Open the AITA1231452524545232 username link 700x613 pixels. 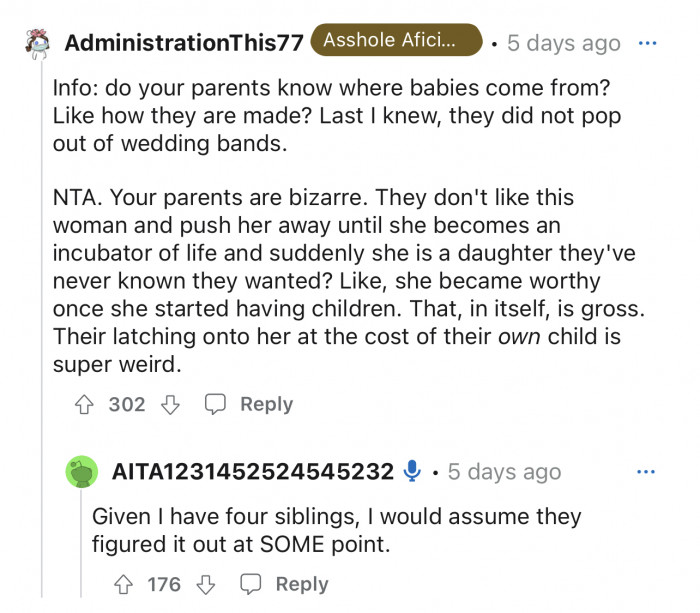tap(253, 471)
